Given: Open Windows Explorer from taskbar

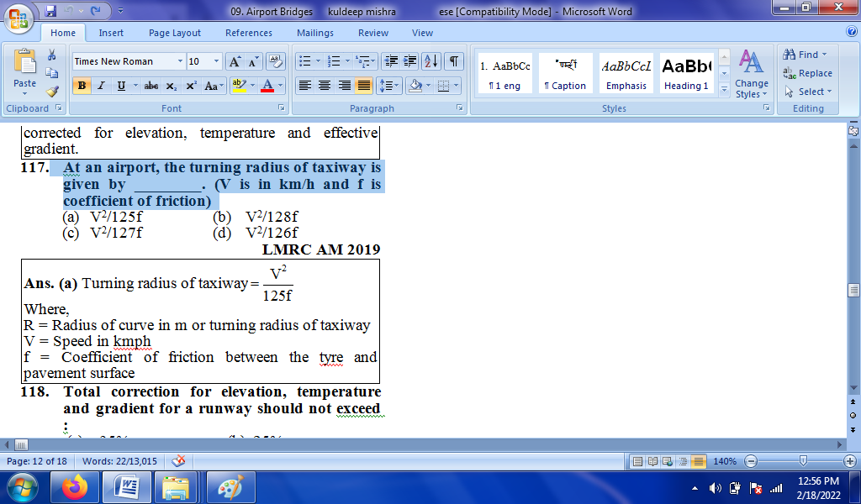Looking at the screenshot, I should (x=175, y=487).
